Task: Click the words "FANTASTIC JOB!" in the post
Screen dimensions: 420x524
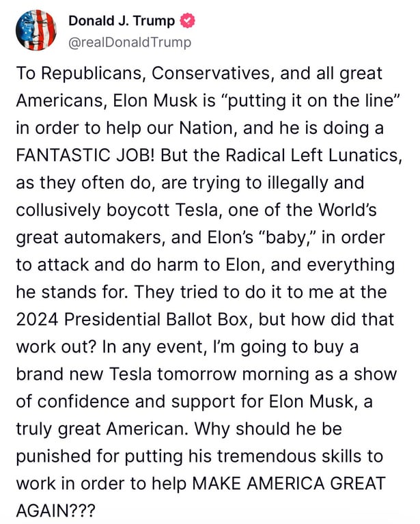Action: (x=81, y=154)
